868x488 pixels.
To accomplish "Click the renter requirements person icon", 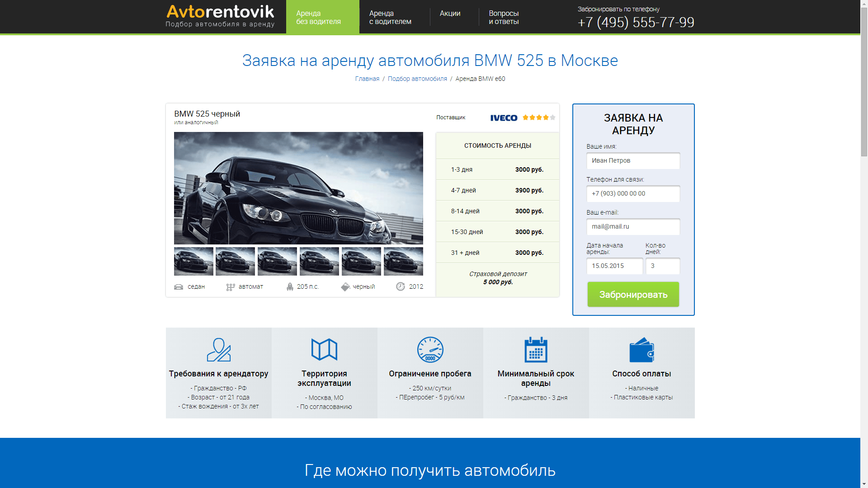I will coord(219,350).
